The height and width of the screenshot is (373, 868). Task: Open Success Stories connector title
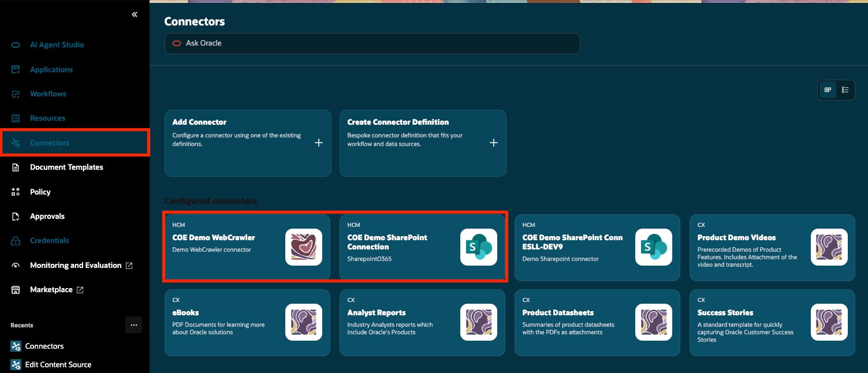pyautogui.click(x=725, y=312)
